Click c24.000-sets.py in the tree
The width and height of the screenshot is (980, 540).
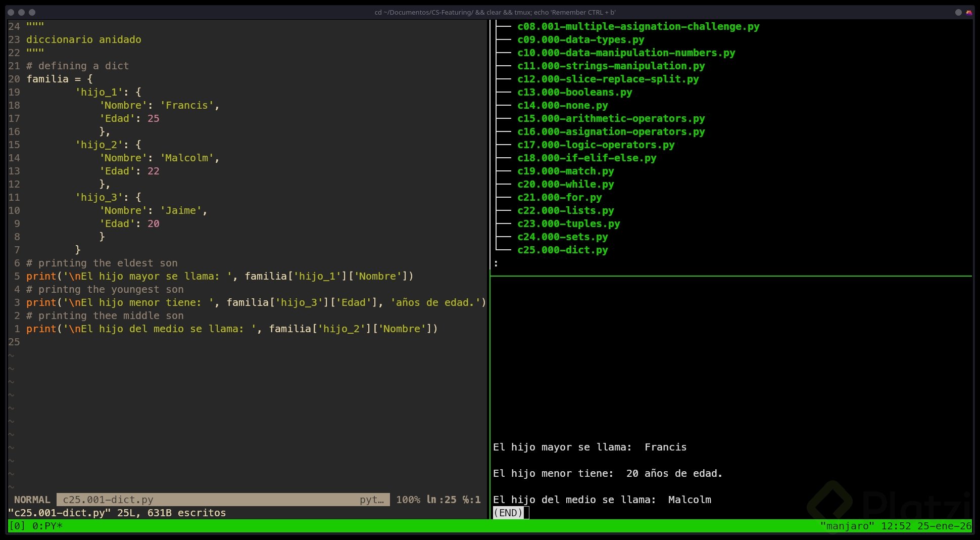coord(563,237)
